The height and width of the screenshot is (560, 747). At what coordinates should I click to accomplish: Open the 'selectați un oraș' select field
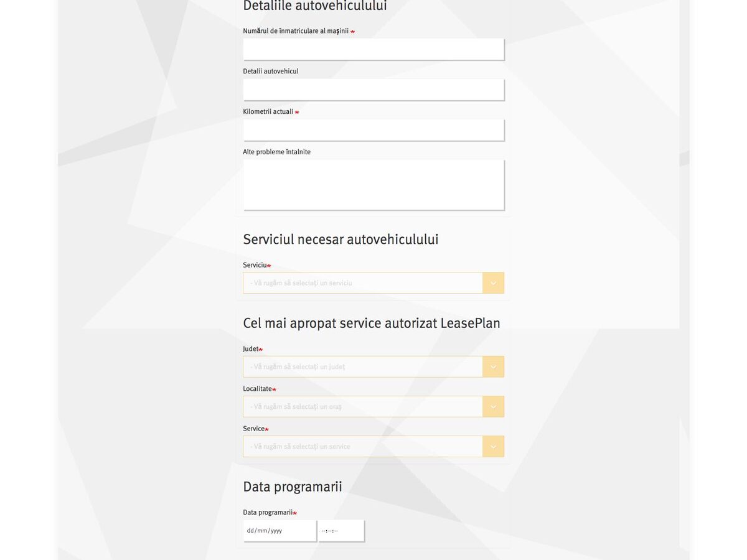[x=374, y=407]
